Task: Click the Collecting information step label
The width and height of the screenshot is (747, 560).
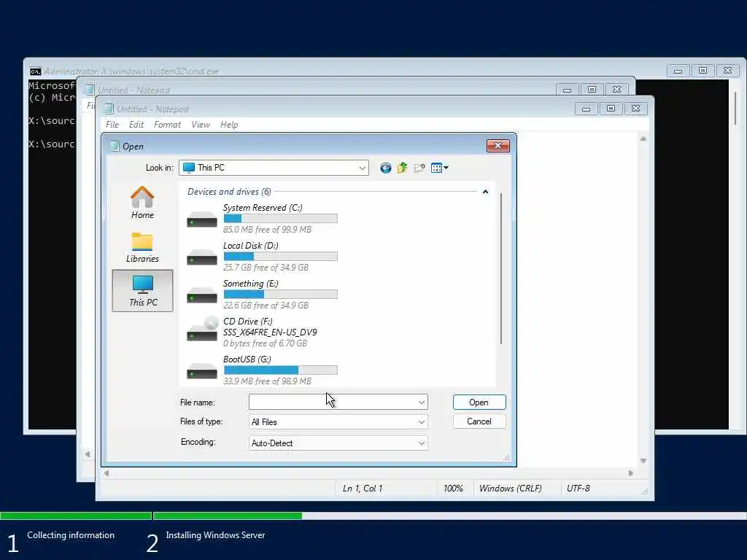Action: pos(71,535)
